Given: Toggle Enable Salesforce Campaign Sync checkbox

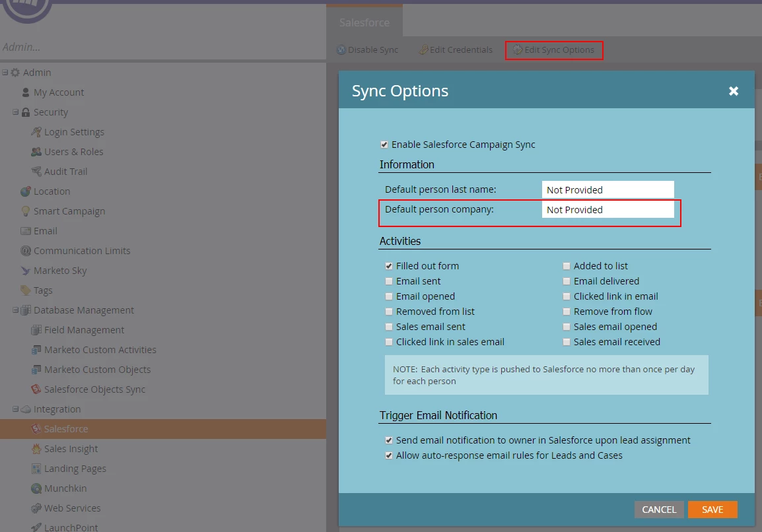Looking at the screenshot, I should tap(384, 145).
